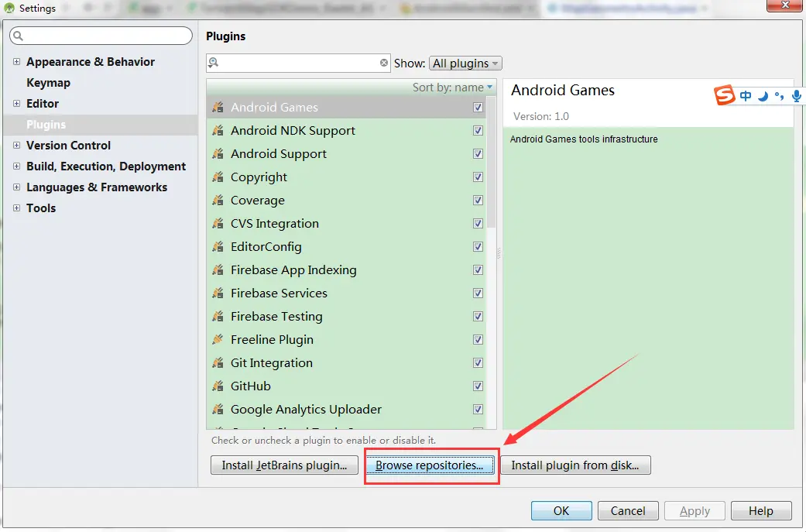806x532 pixels.
Task: Click the Firebase App Indexing plugin icon
Action: [x=218, y=269]
